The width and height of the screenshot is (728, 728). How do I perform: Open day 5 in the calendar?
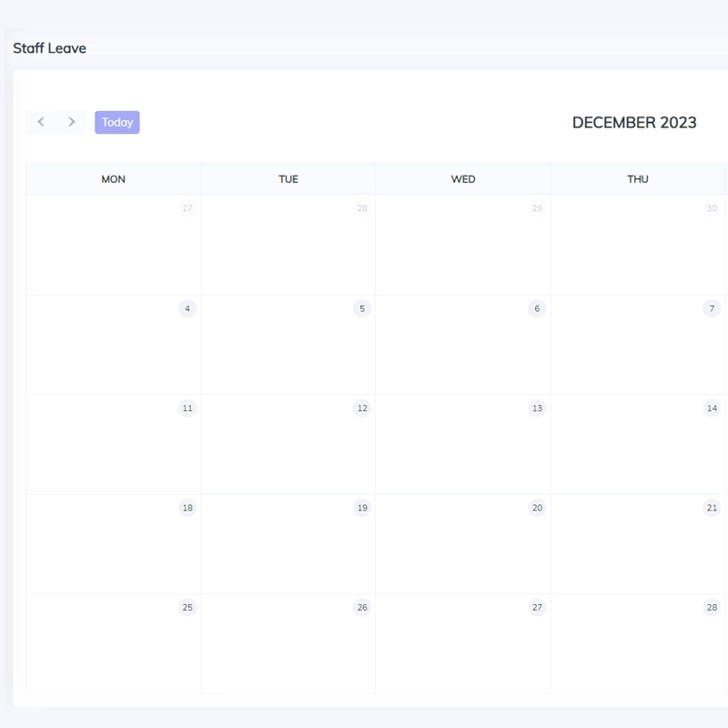pyautogui.click(x=362, y=308)
